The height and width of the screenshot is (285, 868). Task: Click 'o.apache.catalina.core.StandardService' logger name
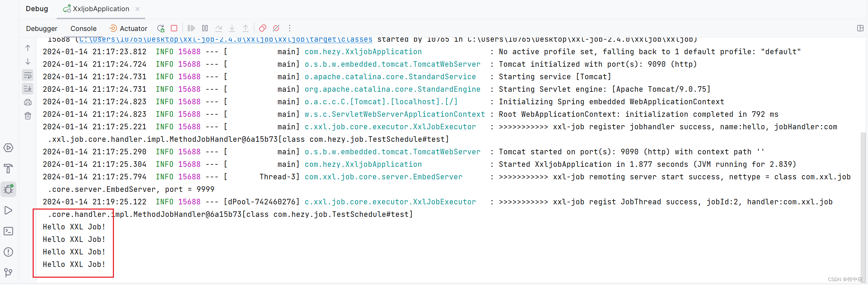pyautogui.click(x=390, y=77)
